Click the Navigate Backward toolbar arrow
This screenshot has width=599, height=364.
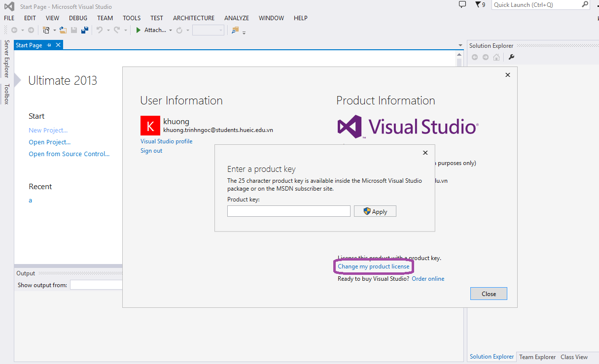tap(14, 30)
